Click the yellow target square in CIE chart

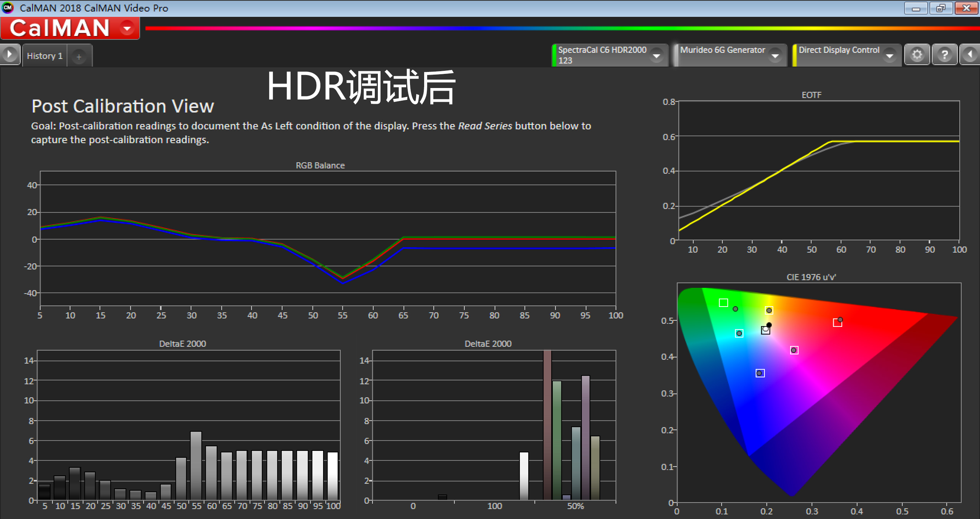pyautogui.click(x=769, y=310)
